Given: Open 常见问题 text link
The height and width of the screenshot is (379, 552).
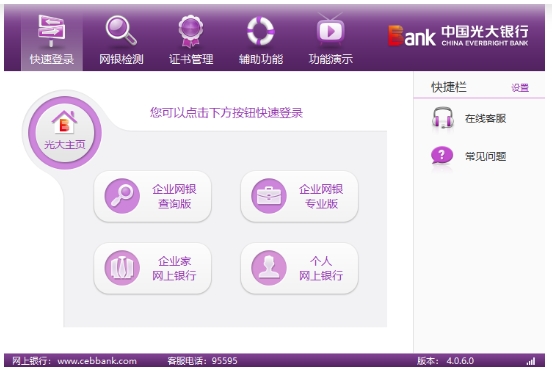Looking at the screenshot, I should (x=485, y=156).
